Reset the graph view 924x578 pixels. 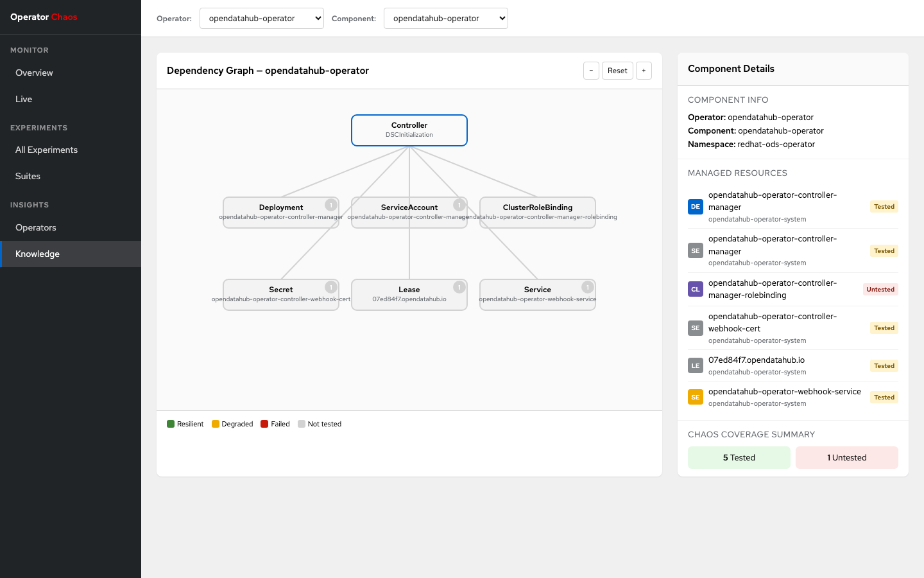617,71
